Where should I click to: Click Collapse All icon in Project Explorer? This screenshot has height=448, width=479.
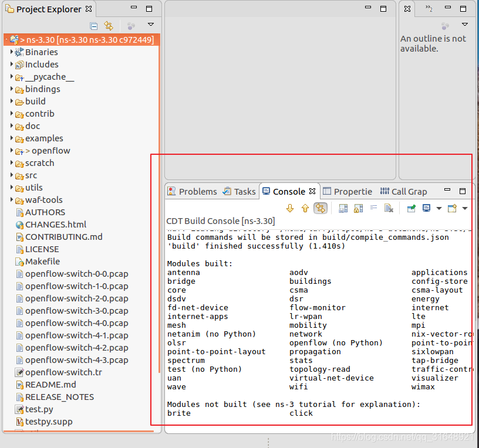coord(94,26)
